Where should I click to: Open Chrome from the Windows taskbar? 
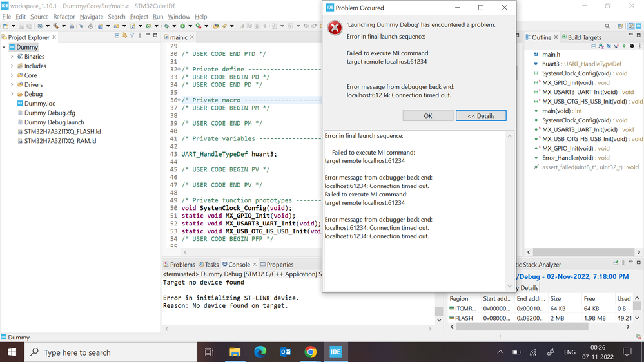coord(310,352)
